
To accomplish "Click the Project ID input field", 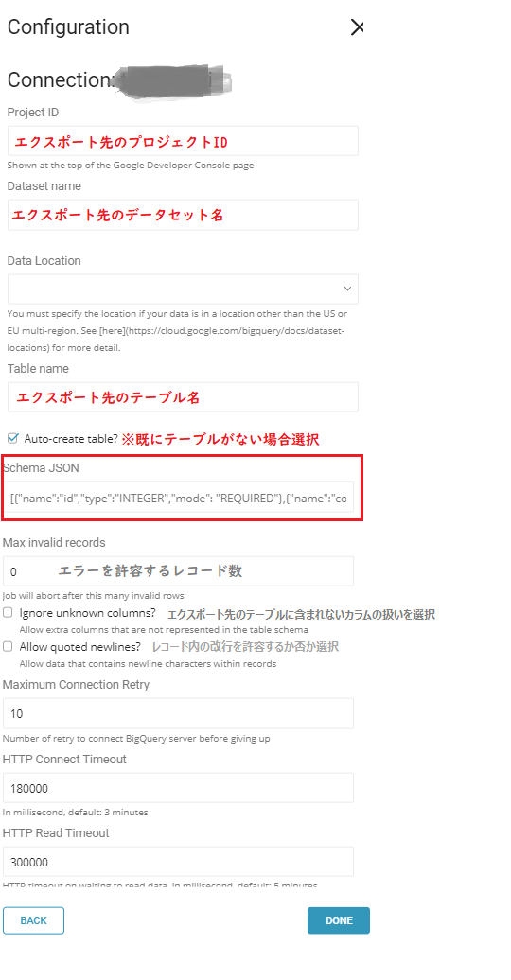I will (x=183, y=141).
